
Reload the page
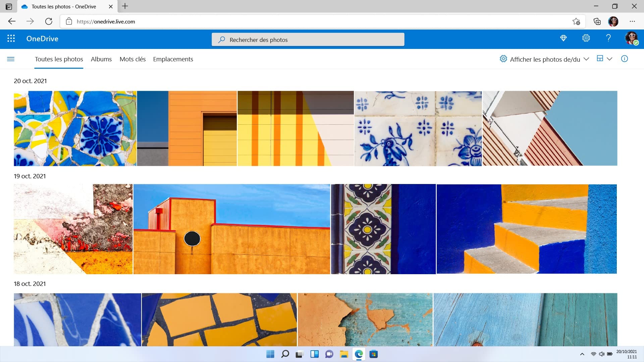point(49,21)
